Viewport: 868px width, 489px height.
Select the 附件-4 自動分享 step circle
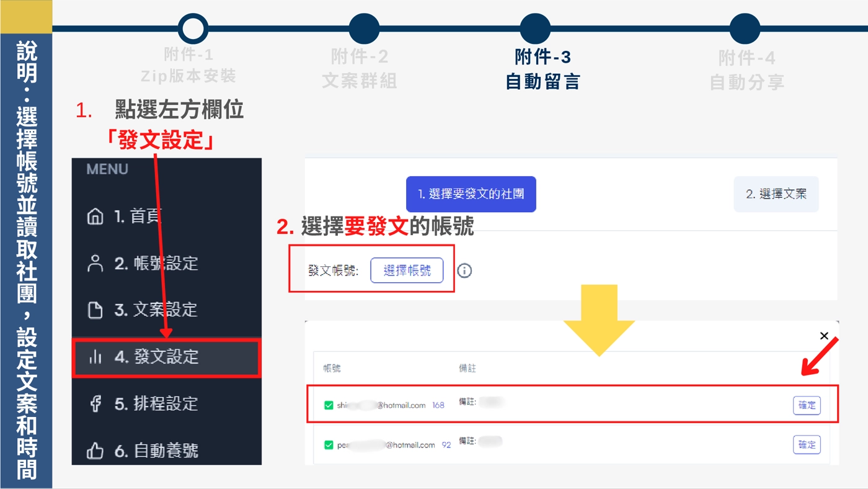click(745, 29)
